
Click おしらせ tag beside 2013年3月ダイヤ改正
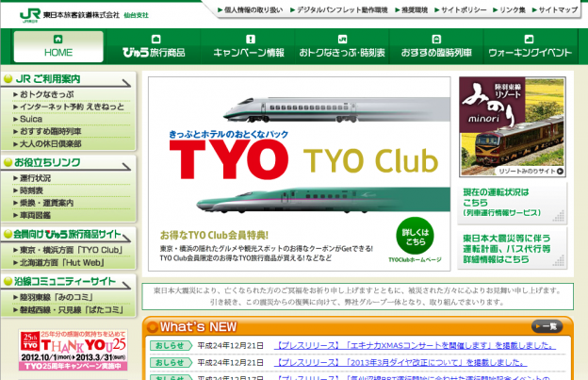click(171, 363)
